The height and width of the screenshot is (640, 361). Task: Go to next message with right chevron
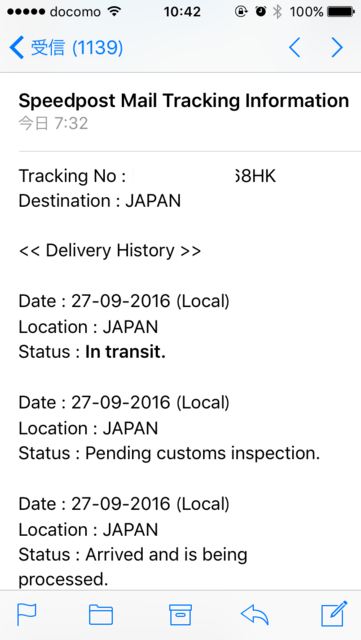tap(337, 47)
